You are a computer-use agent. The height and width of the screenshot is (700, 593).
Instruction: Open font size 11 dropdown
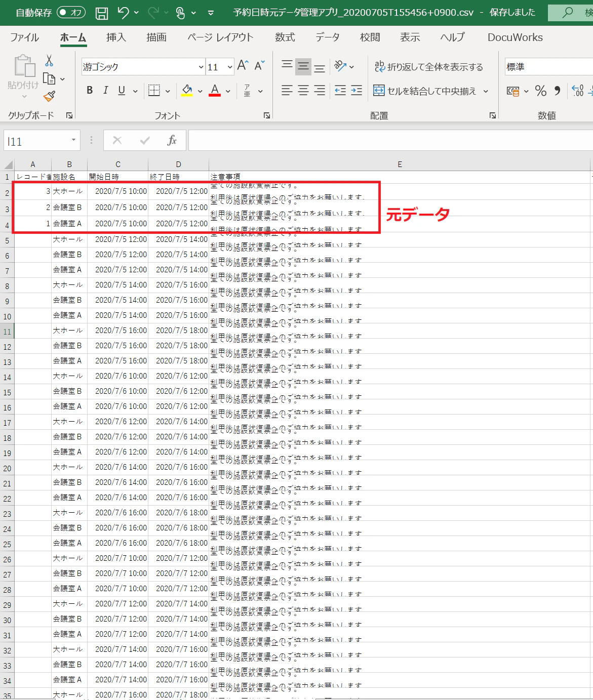(x=230, y=67)
